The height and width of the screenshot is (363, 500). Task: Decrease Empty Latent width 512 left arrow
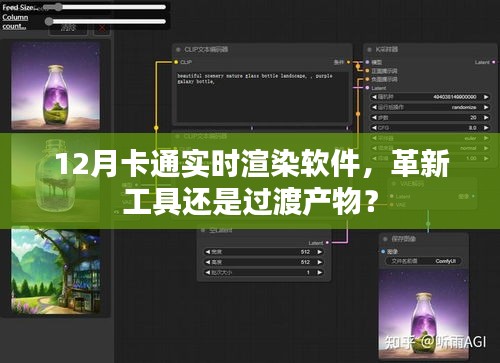[208, 252]
